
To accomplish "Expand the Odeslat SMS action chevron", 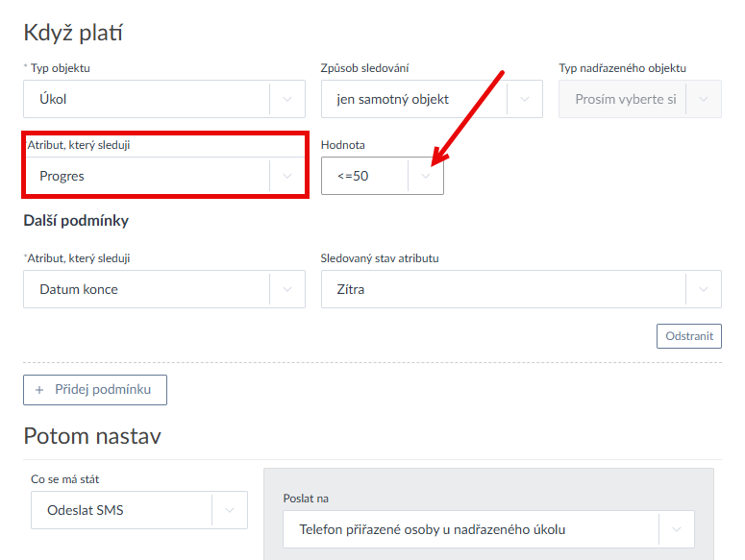I will (x=229, y=510).
